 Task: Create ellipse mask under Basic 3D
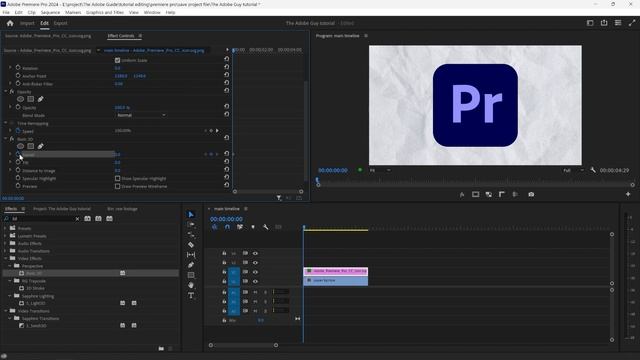[20, 146]
